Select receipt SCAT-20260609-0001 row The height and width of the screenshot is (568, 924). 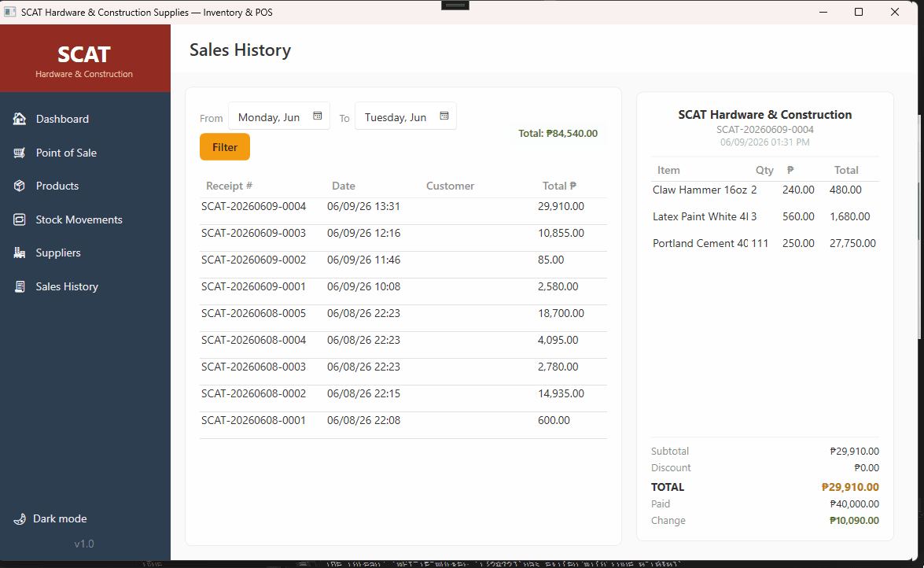(x=403, y=291)
